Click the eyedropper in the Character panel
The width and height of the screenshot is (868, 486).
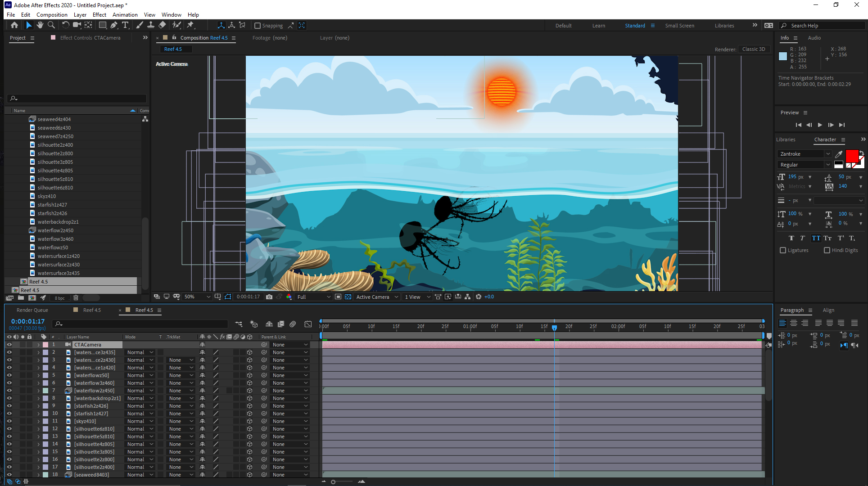coord(839,154)
